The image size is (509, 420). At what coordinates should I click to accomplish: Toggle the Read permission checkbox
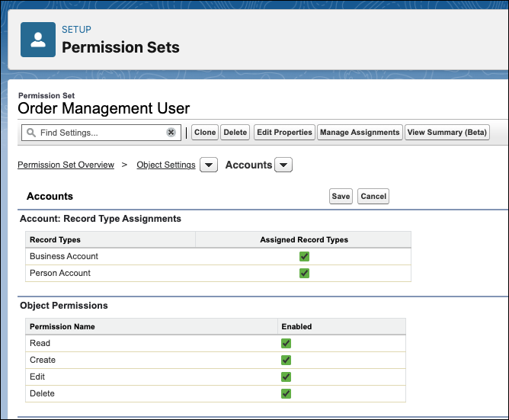click(286, 343)
